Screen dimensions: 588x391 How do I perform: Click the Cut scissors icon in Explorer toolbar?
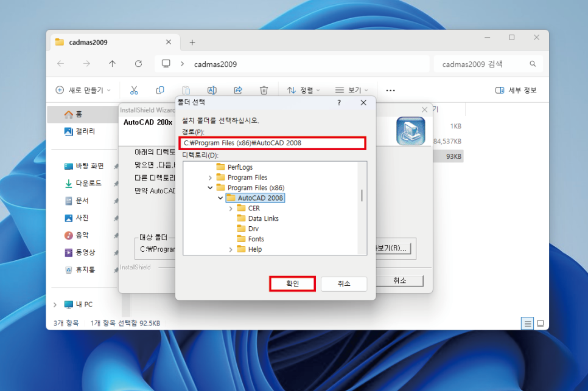coord(134,90)
